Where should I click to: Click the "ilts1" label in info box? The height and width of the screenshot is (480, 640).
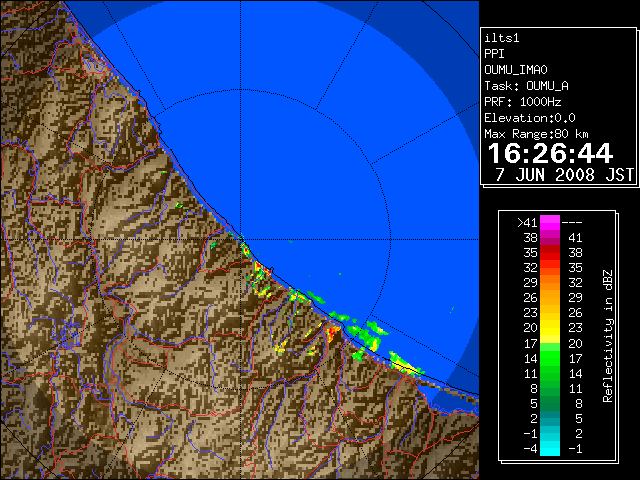pos(502,38)
